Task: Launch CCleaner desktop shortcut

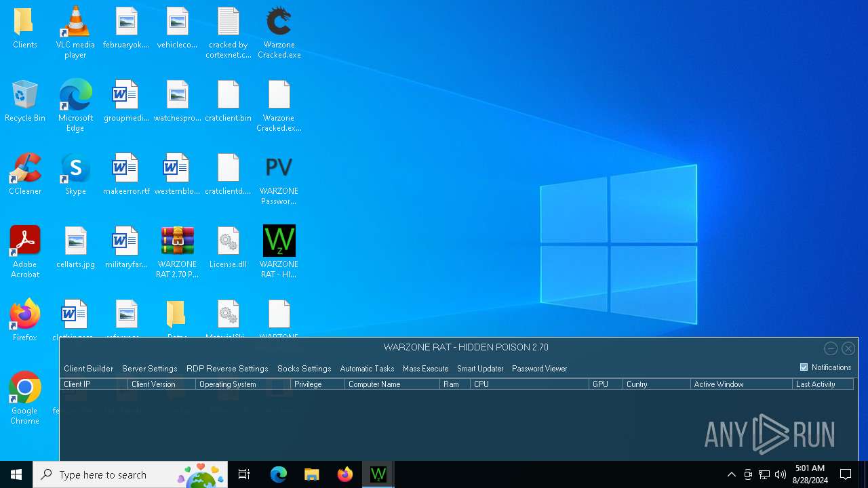Action: (x=24, y=175)
